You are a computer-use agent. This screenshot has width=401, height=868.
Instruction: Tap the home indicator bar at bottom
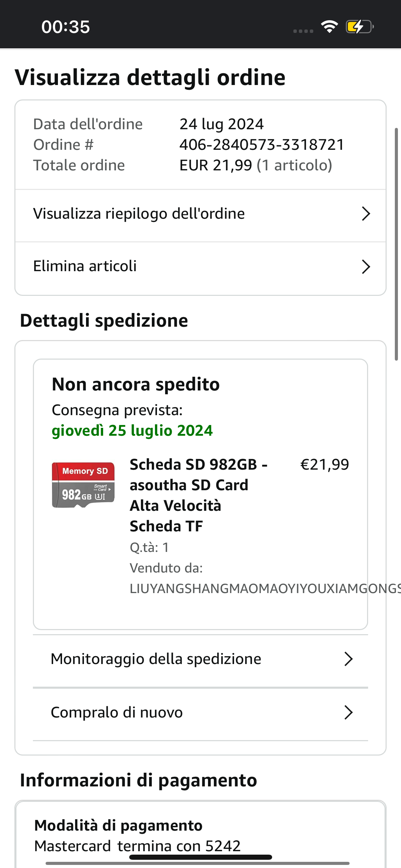point(200,857)
